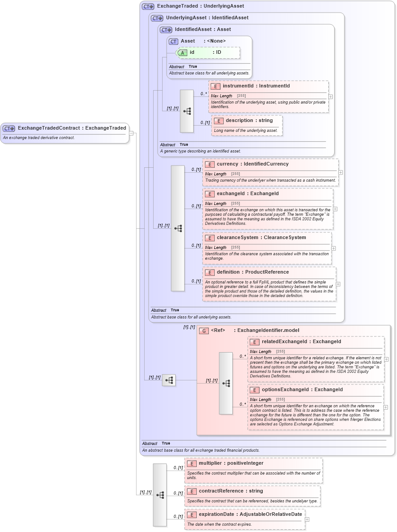
Task: Click the sequence compositor holding currency to definition
Action: pyautogui.click(x=178, y=228)
